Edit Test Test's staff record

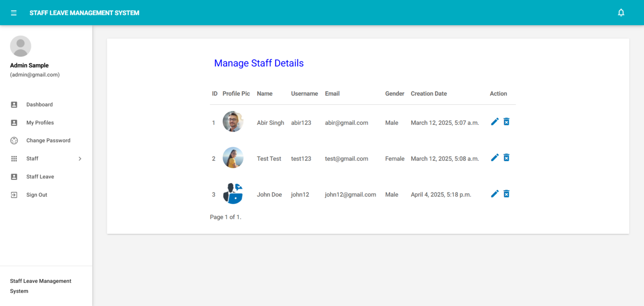[495, 157]
